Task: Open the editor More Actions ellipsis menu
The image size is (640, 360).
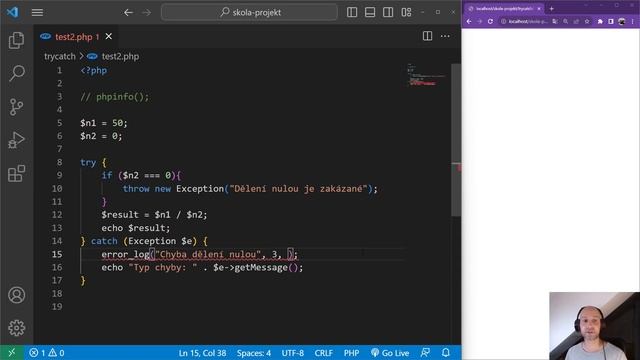Action: click(x=445, y=36)
